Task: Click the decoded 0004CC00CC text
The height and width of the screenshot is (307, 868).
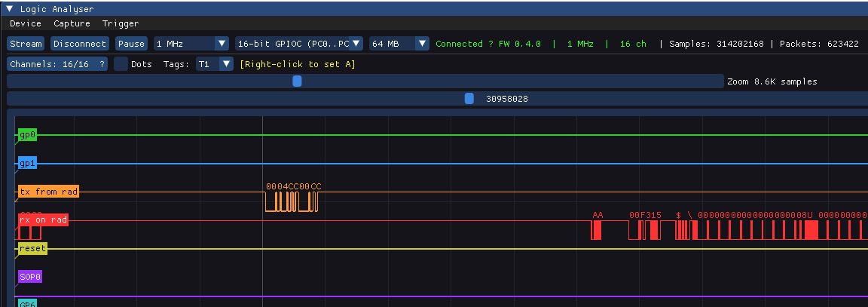Action: (x=293, y=186)
